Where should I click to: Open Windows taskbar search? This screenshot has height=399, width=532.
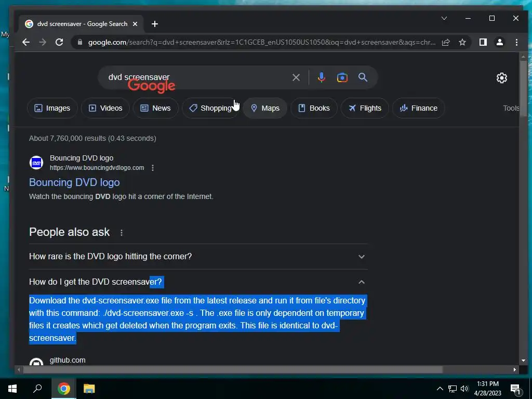tap(37, 389)
